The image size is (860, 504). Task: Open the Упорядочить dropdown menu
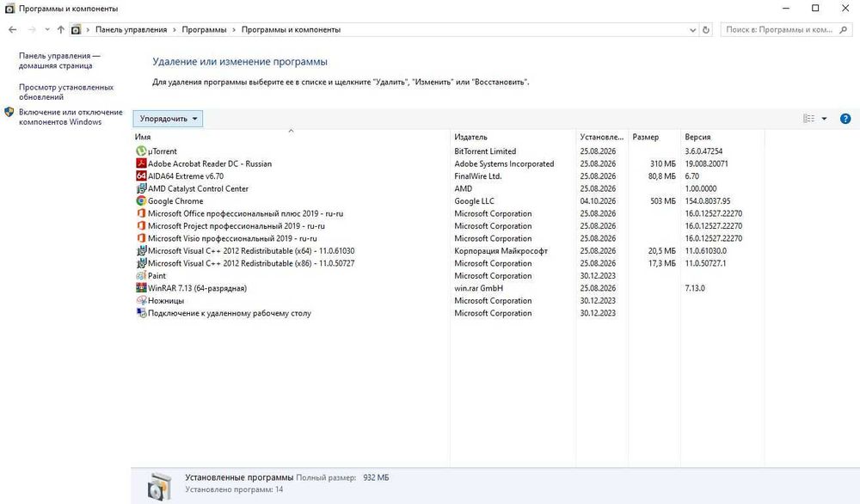[x=168, y=119]
